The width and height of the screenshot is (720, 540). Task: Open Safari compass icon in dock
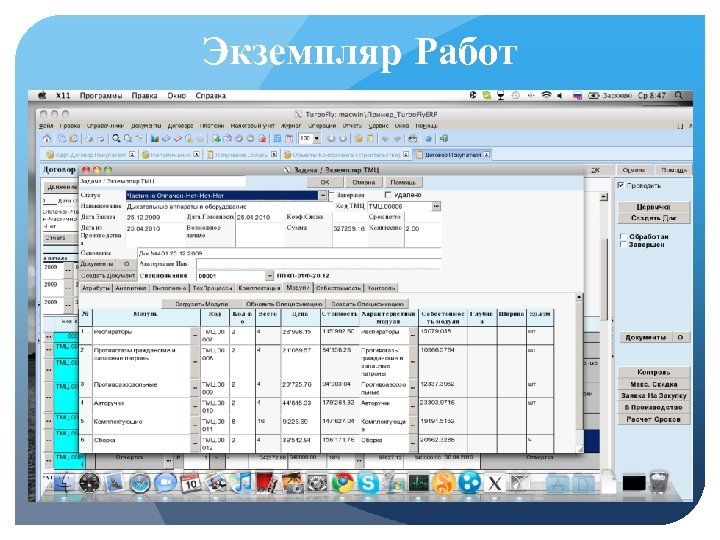[140, 483]
